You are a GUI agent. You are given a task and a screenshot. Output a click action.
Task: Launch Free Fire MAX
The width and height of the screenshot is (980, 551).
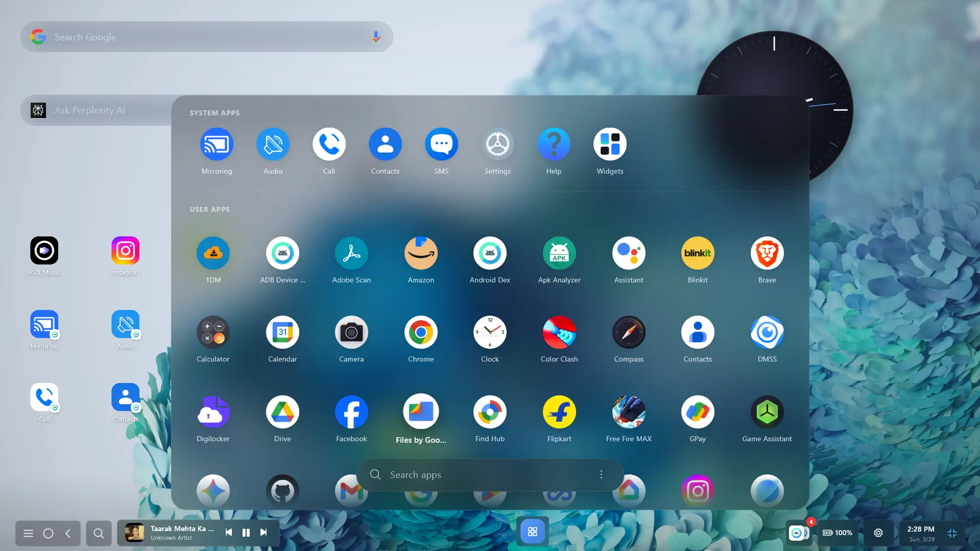(x=629, y=412)
